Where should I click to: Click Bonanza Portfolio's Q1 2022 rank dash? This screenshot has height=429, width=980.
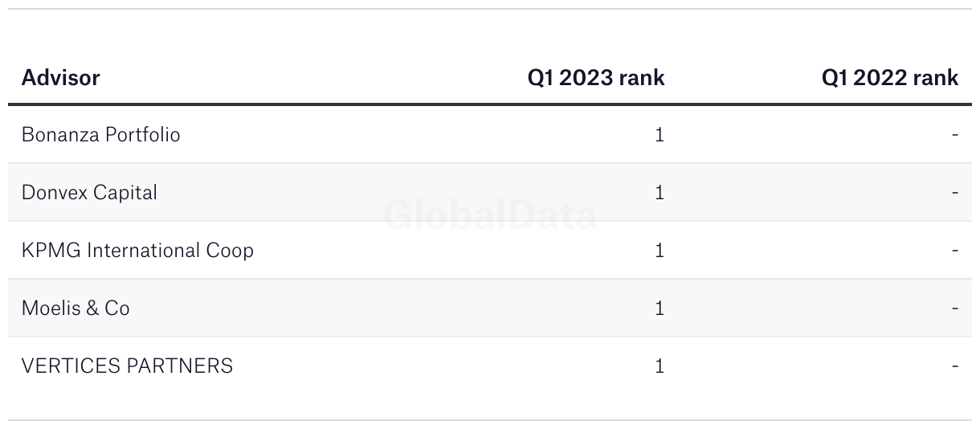955,135
